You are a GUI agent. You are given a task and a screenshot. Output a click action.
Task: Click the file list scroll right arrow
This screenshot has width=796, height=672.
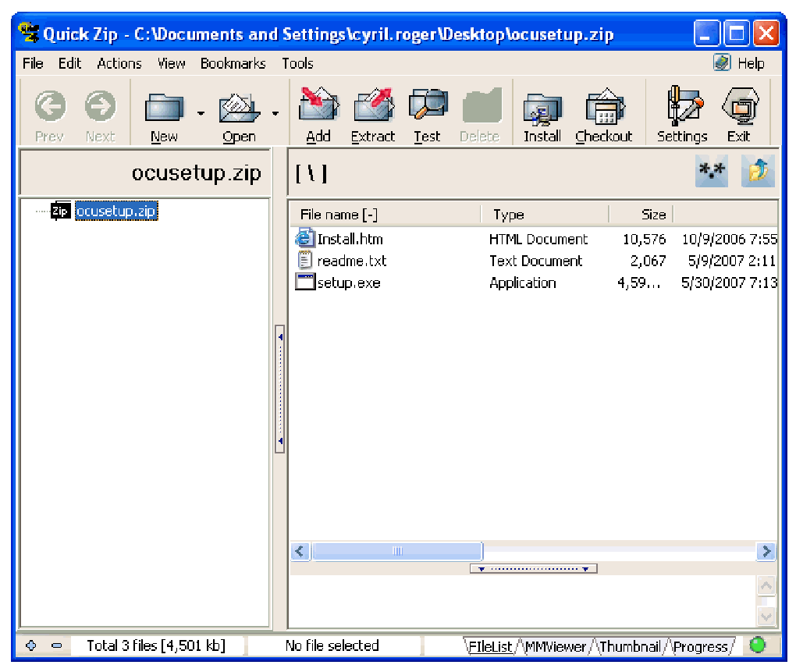pos(766,551)
